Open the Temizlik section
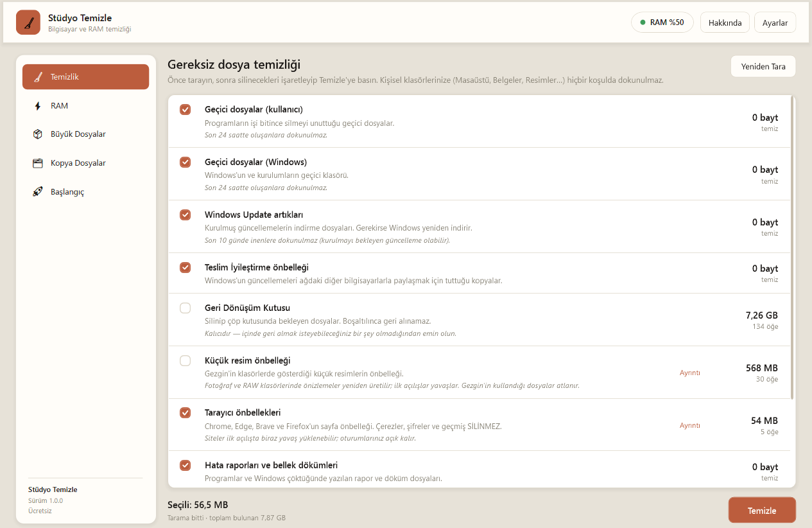 click(85, 77)
